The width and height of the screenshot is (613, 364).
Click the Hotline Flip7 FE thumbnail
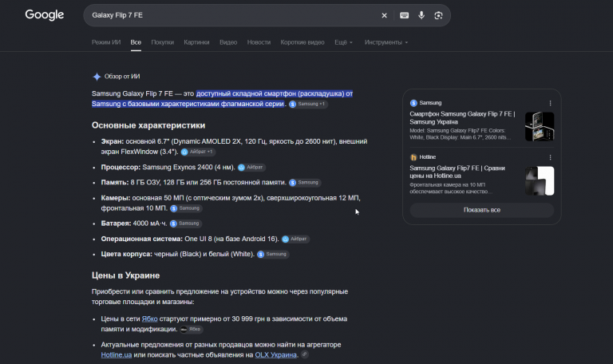coord(539,180)
